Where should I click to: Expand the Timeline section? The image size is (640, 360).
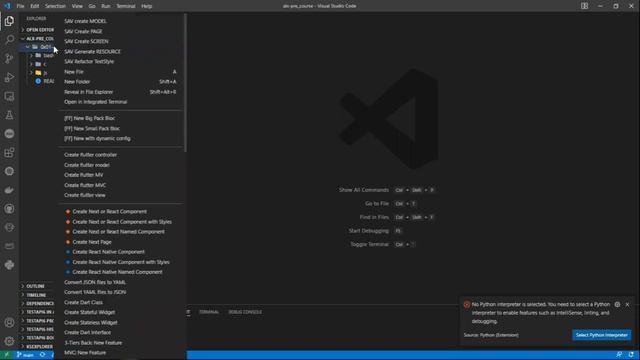[x=38, y=295]
